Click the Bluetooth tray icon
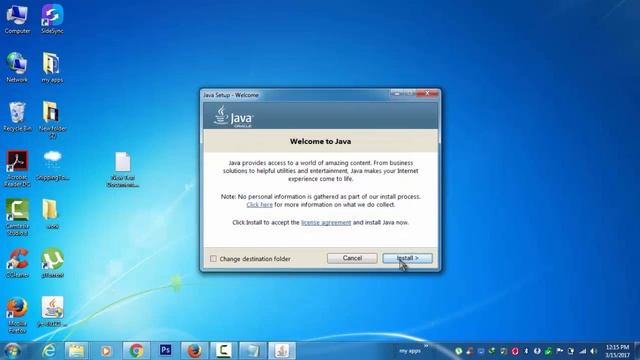Viewport: 640px width, 360px height. (x=526, y=351)
